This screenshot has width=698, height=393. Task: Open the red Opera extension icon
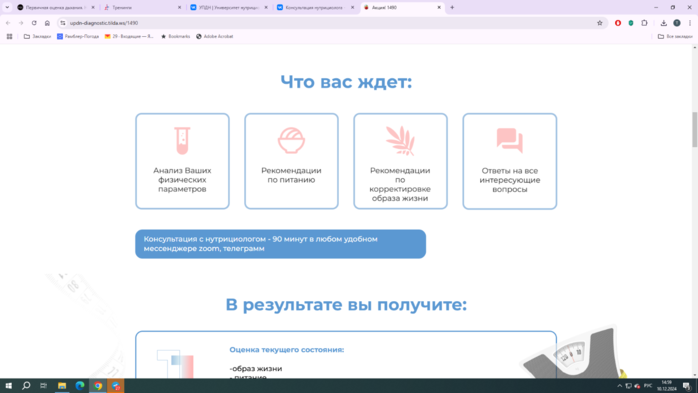(x=618, y=23)
